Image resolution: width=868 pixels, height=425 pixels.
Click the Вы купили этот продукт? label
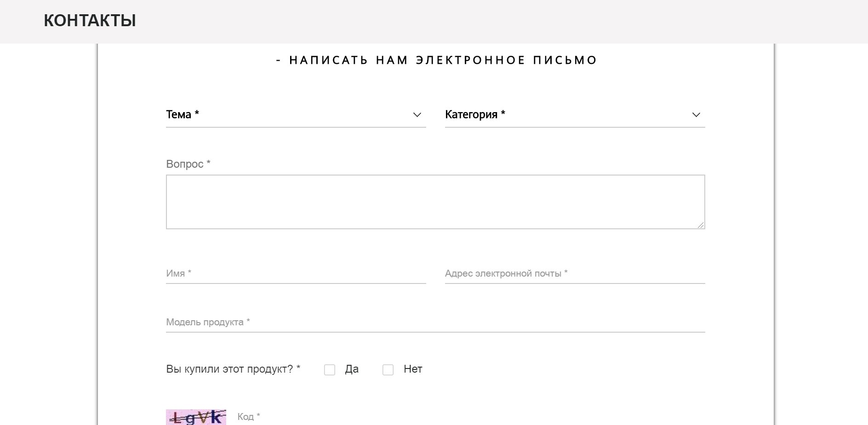pos(233,369)
